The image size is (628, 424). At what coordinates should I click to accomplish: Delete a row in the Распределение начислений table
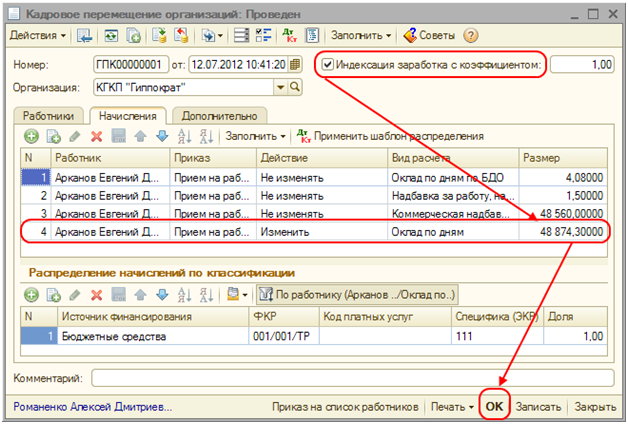96,295
